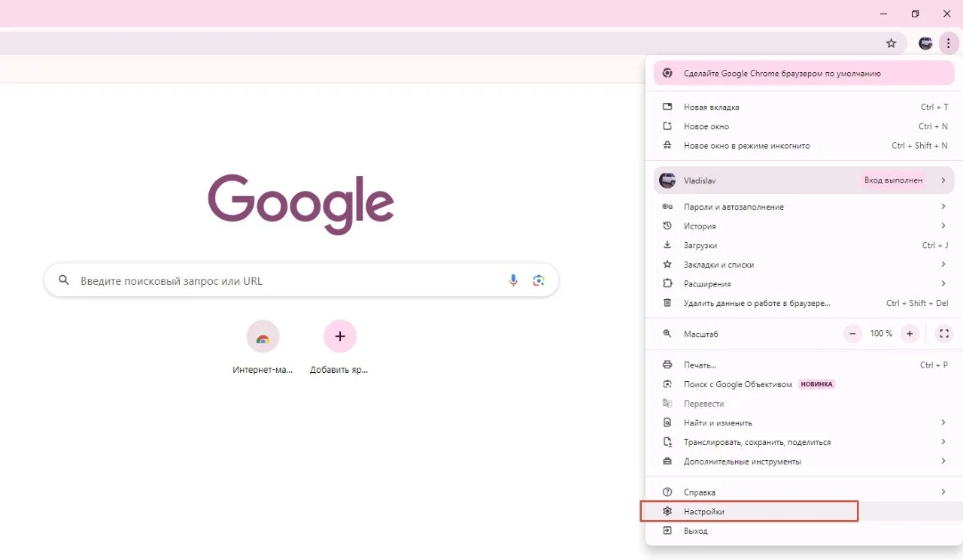
Task: Increase zoom with the plus button
Action: pyautogui.click(x=910, y=334)
